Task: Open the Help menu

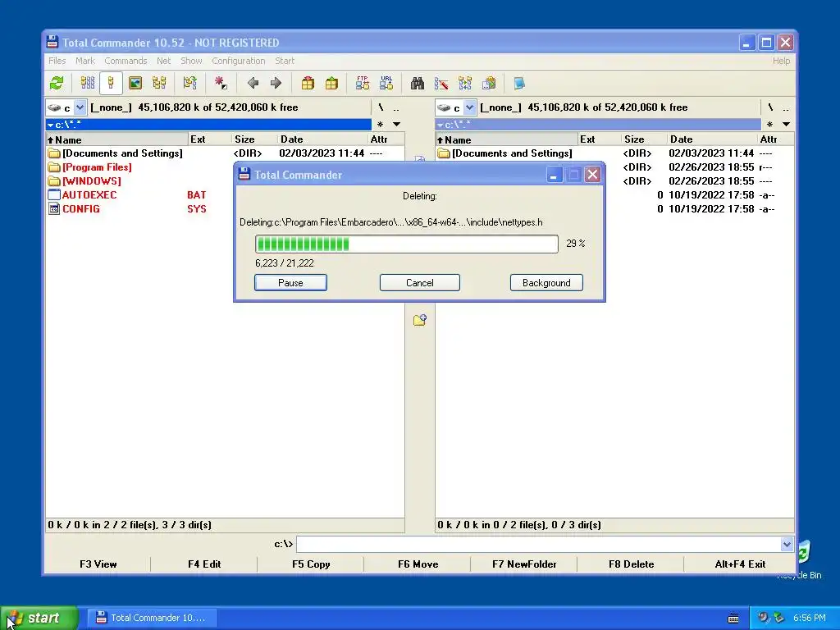Action: (781, 61)
